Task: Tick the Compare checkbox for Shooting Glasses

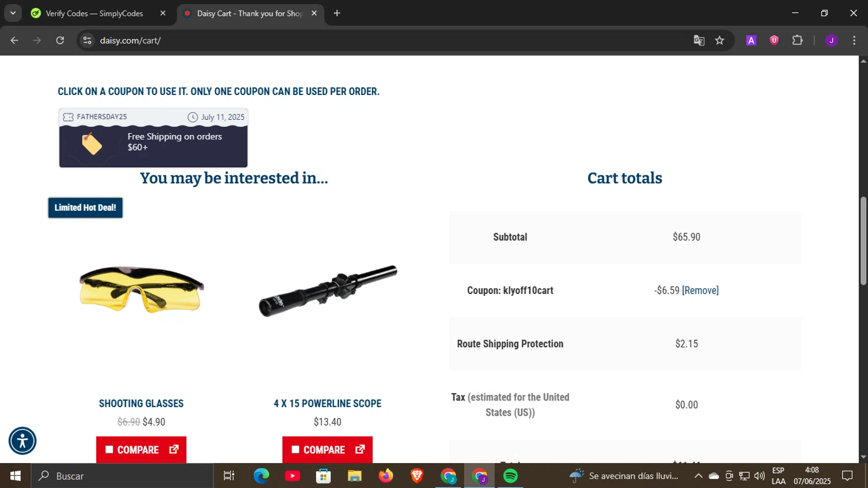Action: pyautogui.click(x=109, y=449)
